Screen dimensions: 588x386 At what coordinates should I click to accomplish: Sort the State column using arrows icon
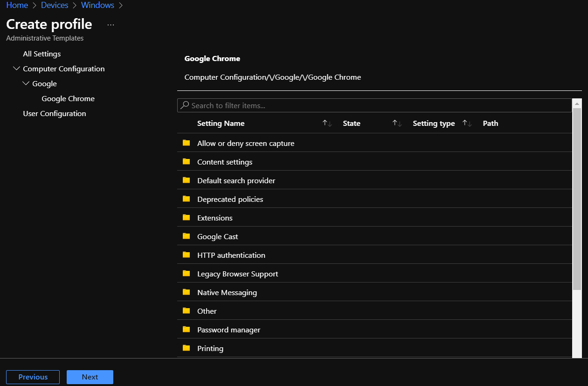pos(397,124)
